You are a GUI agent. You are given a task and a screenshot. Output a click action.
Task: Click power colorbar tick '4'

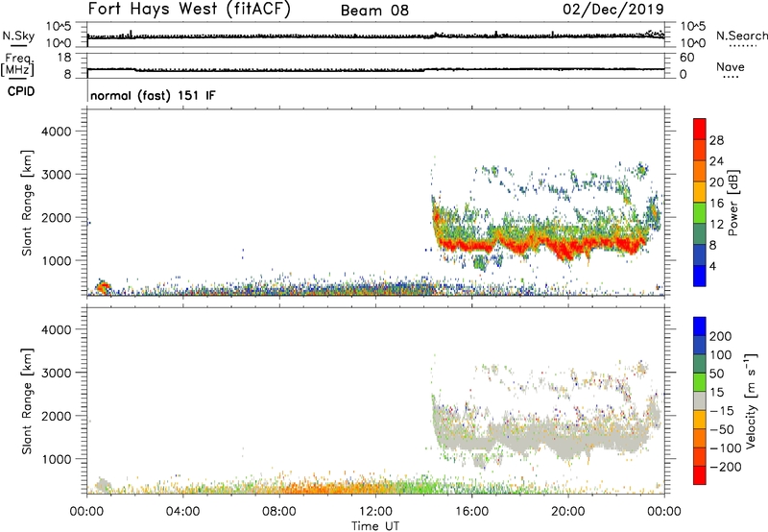(x=712, y=266)
